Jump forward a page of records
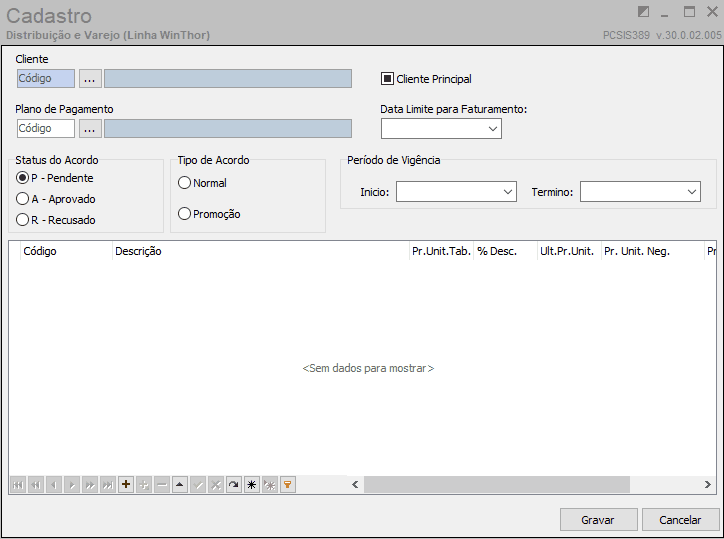The width and height of the screenshot is (724, 539). point(90,485)
